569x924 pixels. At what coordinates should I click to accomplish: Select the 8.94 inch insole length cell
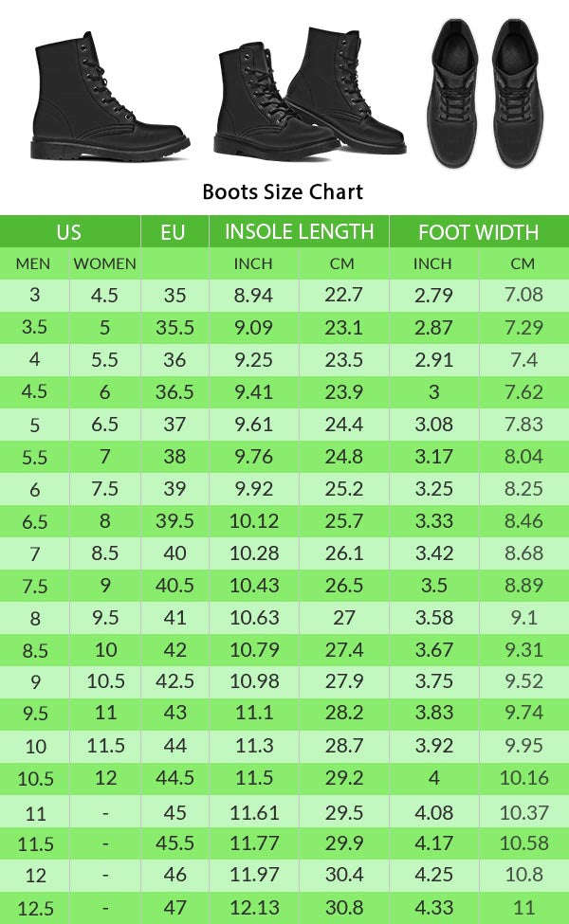253,295
